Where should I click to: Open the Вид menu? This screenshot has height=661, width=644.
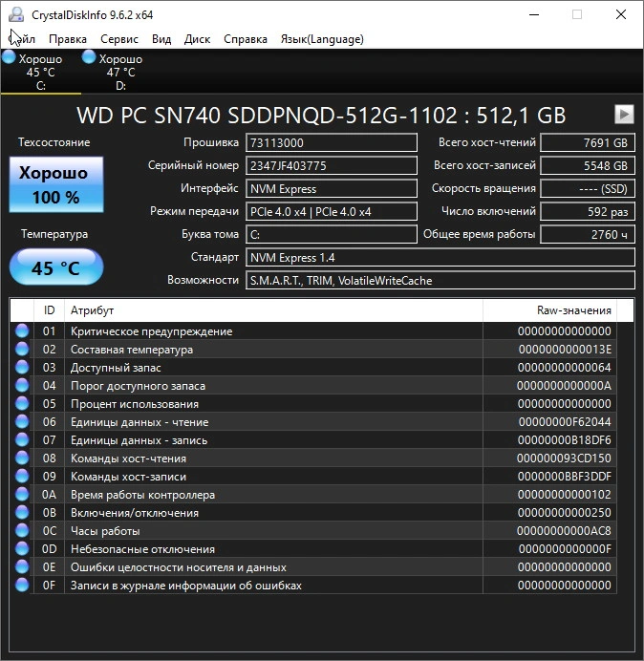[x=161, y=39]
